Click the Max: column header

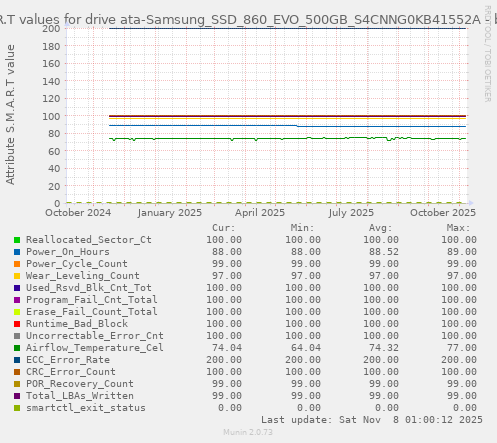pos(459,228)
